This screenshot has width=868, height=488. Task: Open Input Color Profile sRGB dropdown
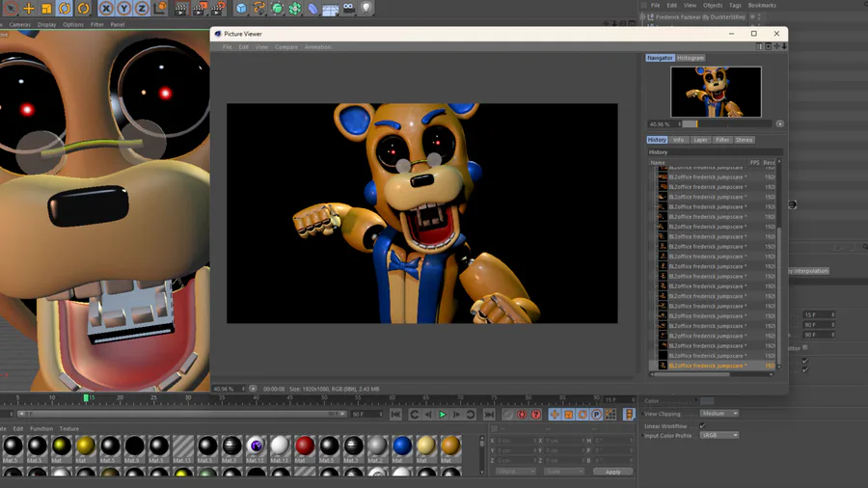point(719,435)
